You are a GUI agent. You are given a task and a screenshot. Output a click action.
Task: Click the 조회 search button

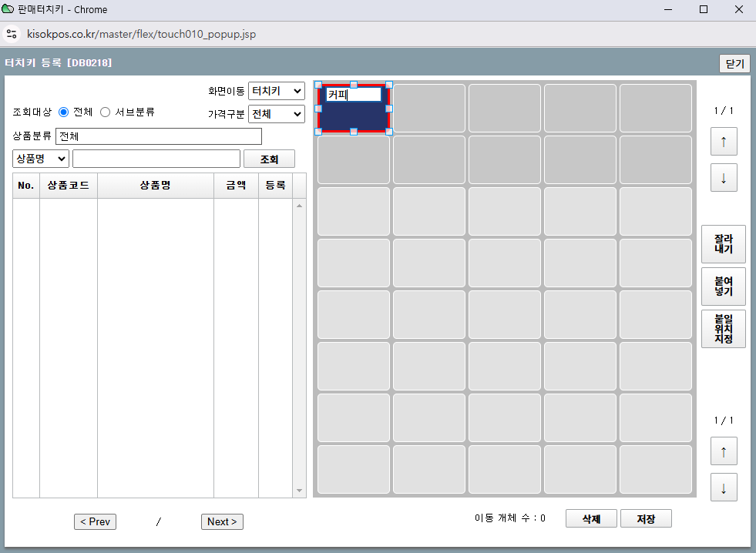(269, 159)
